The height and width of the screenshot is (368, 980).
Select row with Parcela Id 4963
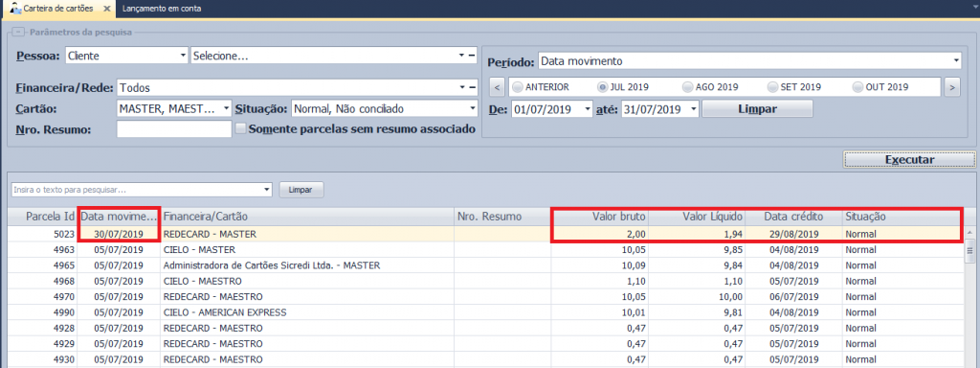pos(485,250)
